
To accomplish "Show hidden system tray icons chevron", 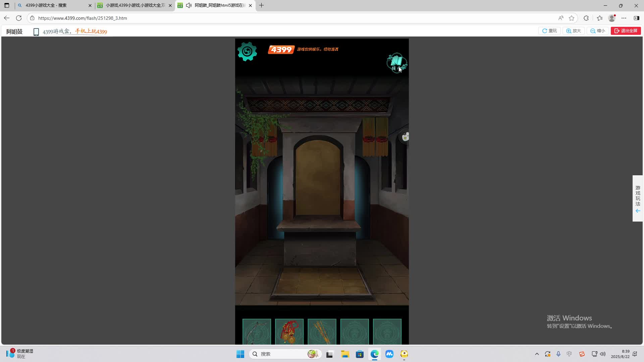I will [537, 354].
